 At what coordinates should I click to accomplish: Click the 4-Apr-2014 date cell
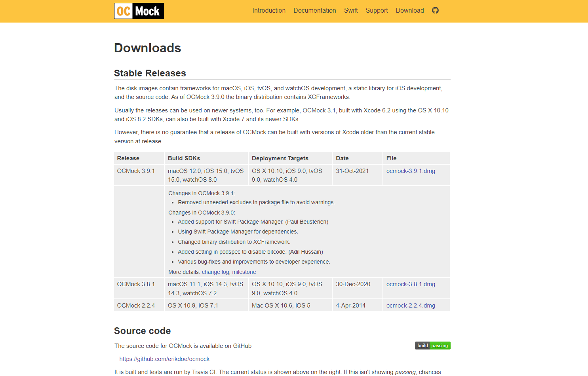click(358, 306)
